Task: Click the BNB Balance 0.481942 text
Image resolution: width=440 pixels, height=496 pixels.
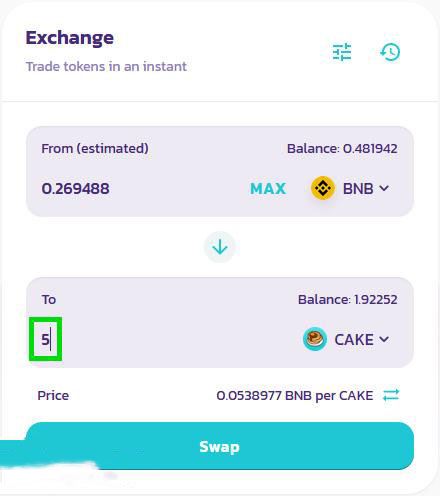Action: pos(342,149)
